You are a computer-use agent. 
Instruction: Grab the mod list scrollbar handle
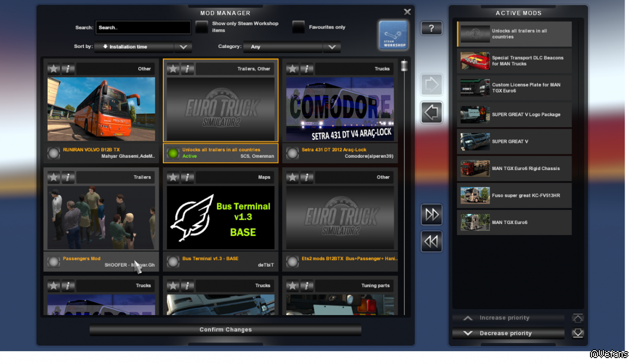[x=404, y=65]
